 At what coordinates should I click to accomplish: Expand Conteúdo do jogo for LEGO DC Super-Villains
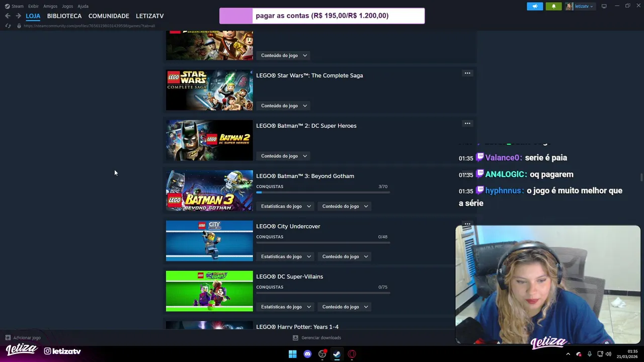[345, 307]
